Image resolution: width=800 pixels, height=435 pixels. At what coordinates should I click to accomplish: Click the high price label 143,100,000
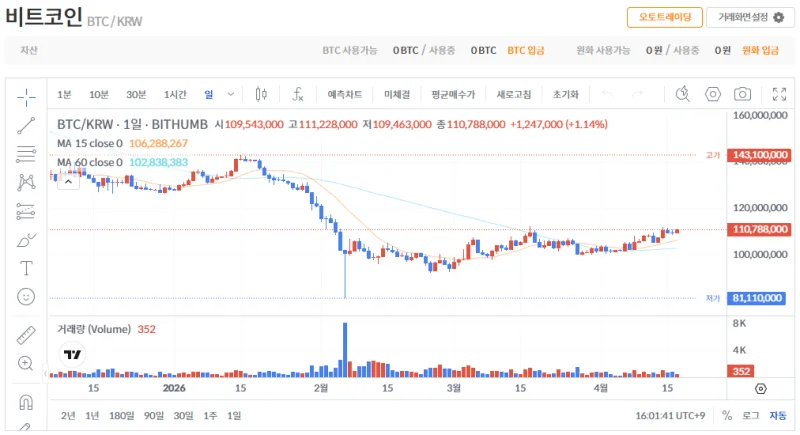(x=760, y=155)
